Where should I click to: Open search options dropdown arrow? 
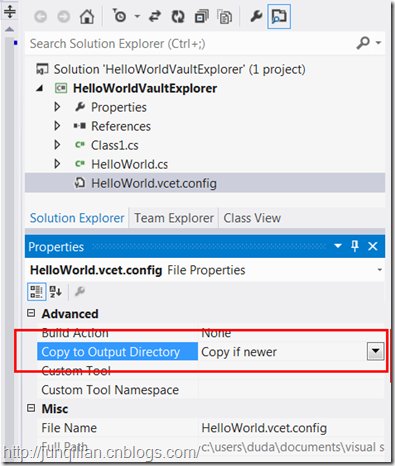378,43
